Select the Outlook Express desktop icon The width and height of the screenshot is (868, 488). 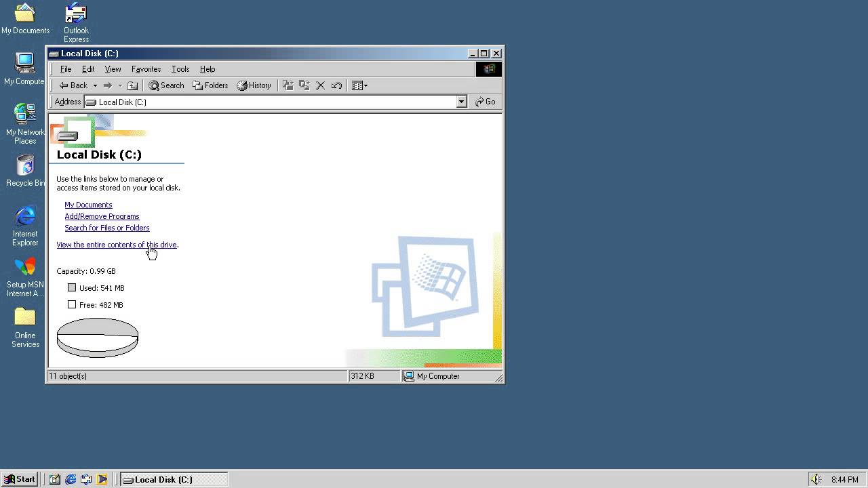[76, 22]
